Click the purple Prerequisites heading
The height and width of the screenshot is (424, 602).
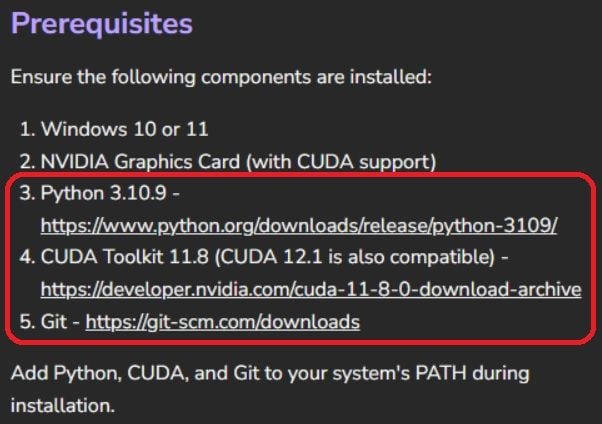pos(102,24)
